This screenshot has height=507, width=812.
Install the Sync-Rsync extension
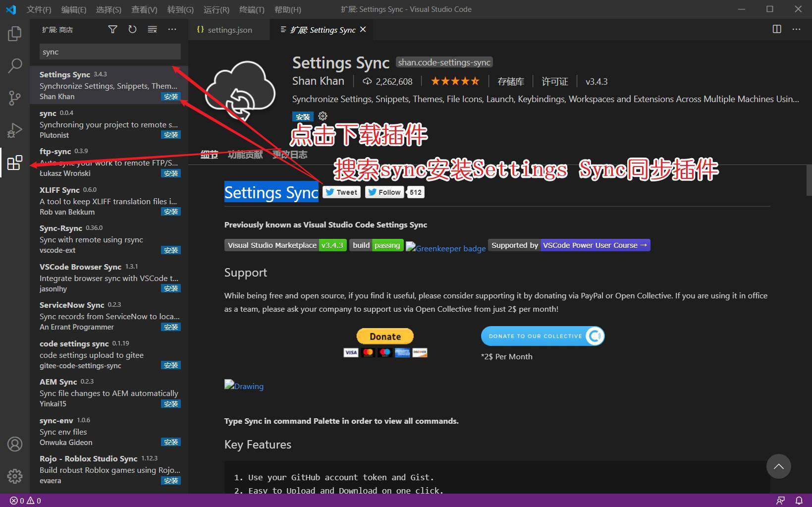tap(171, 250)
